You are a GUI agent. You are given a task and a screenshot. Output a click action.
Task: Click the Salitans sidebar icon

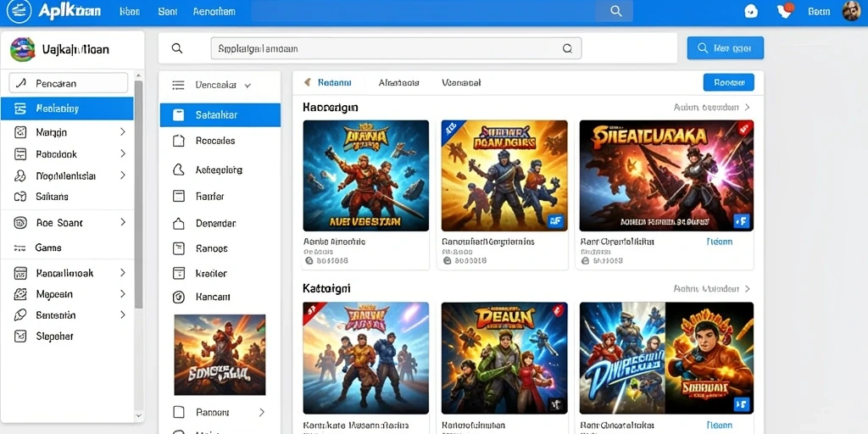click(x=20, y=197)
